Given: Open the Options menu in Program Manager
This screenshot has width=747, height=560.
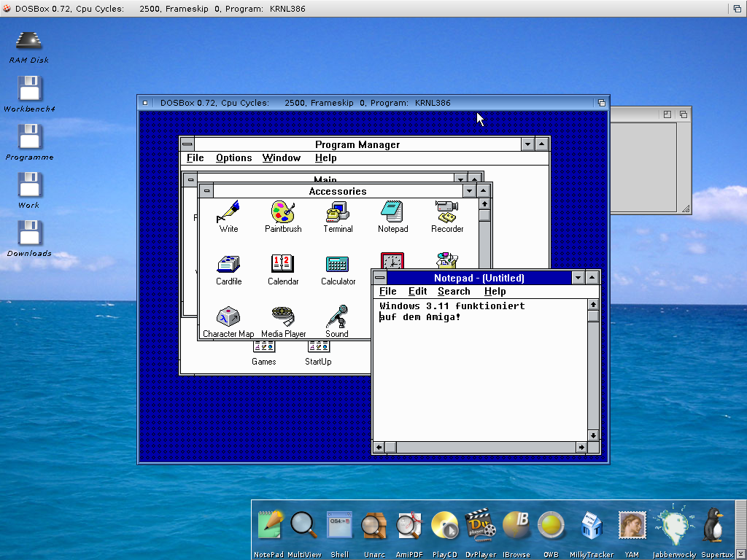Looking at the screenshot, I should (x=233, y=158).
